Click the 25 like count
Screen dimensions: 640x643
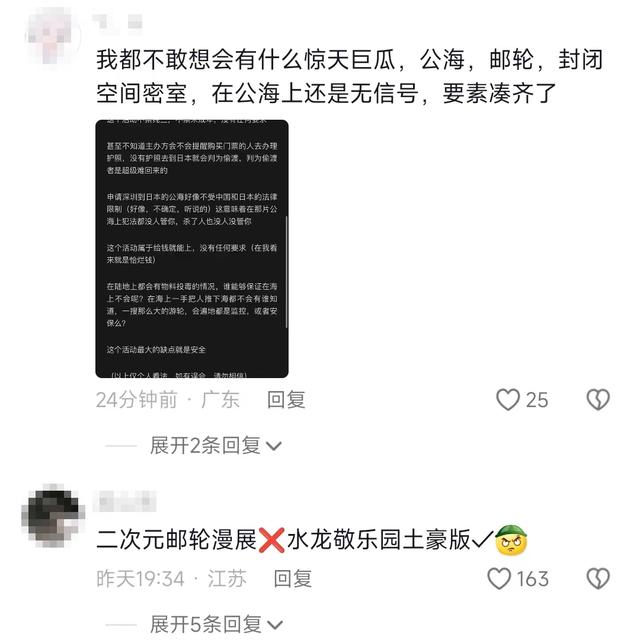537,400
